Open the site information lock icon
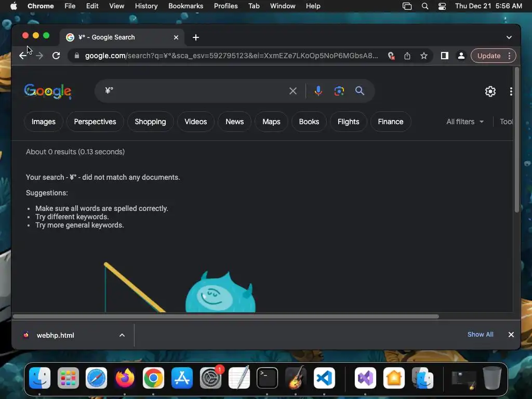 77,56
